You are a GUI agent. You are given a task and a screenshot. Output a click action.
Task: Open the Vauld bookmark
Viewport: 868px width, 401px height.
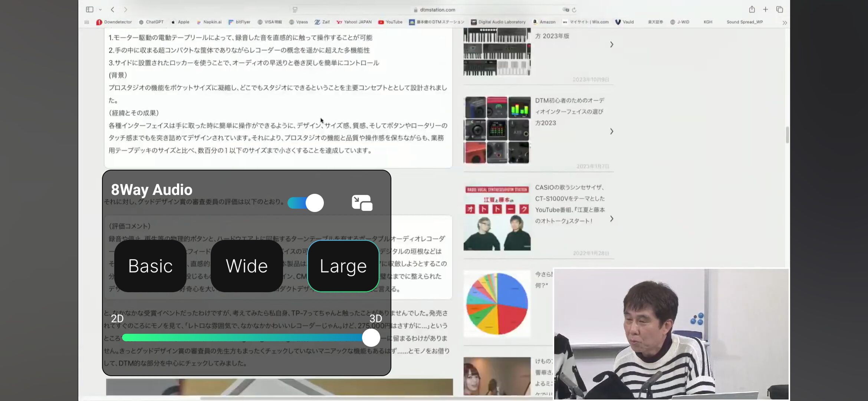coord(625,22)
